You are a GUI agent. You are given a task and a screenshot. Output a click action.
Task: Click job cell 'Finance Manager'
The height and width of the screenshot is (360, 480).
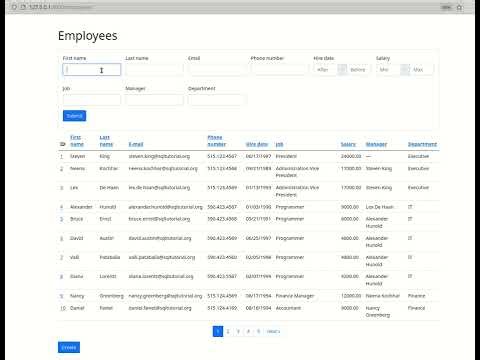(295, 296)
